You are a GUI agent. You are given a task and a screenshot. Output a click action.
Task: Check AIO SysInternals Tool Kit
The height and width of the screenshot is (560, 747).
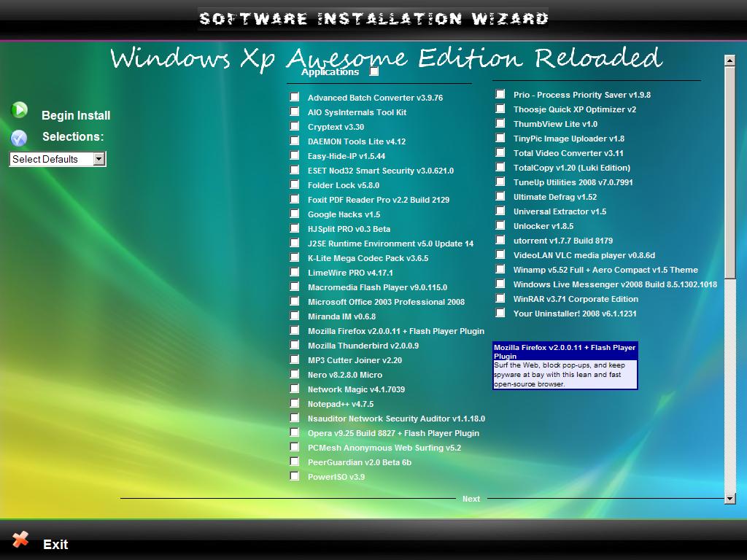[x=295, y=112]
